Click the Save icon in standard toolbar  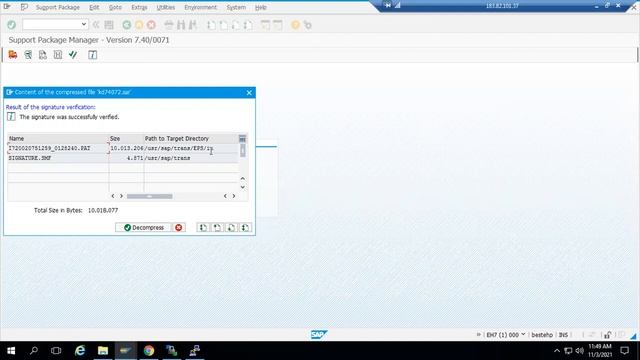109,25
